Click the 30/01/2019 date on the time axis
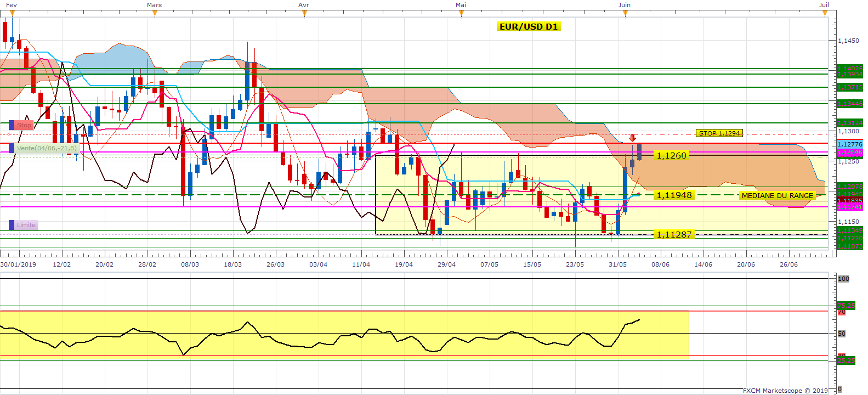Image resolution: width=868 pixels, height=395 pixels. tap(18, 264)
